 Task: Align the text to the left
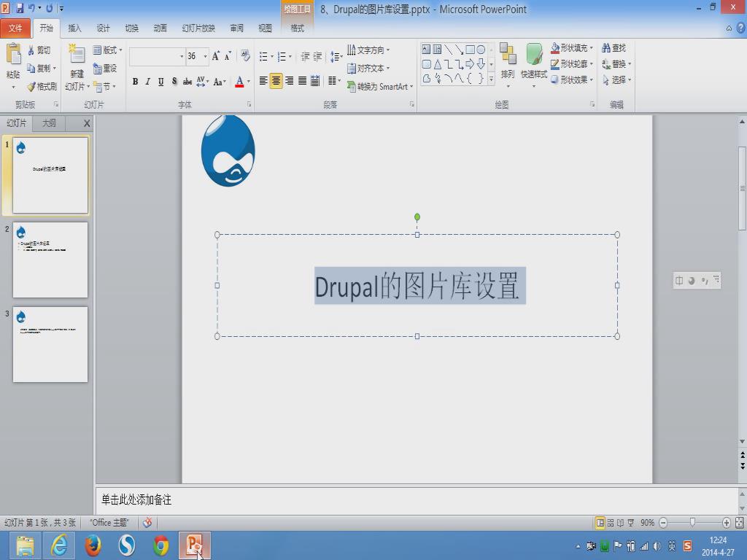(263, 81)
